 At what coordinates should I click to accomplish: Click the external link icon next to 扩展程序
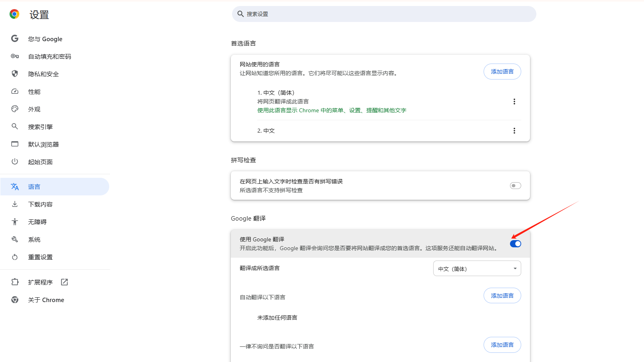click(x=64, y=282)
